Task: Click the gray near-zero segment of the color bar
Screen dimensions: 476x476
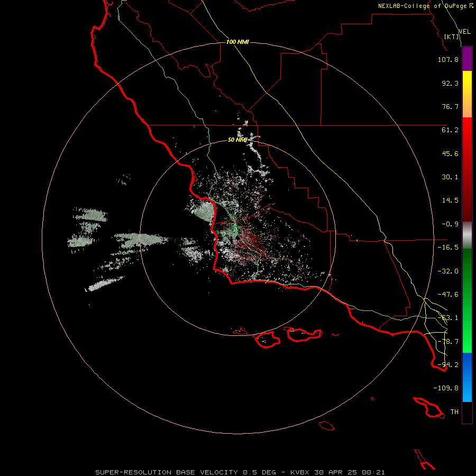Action: tap(467, 235)
